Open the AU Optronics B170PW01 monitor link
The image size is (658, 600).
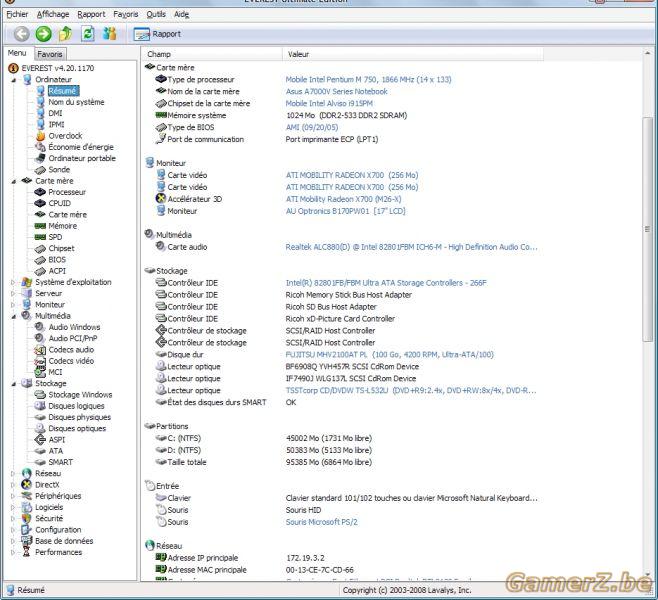346,211
